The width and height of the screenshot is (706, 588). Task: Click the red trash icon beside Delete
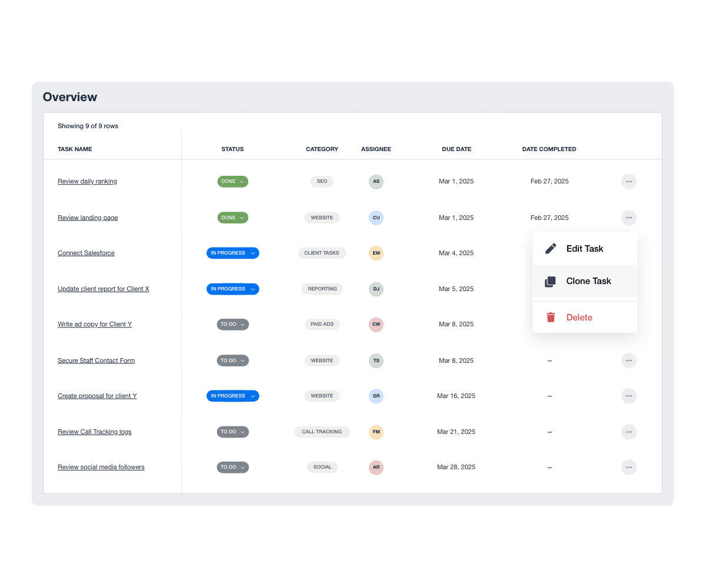click(x=550, y=317)
